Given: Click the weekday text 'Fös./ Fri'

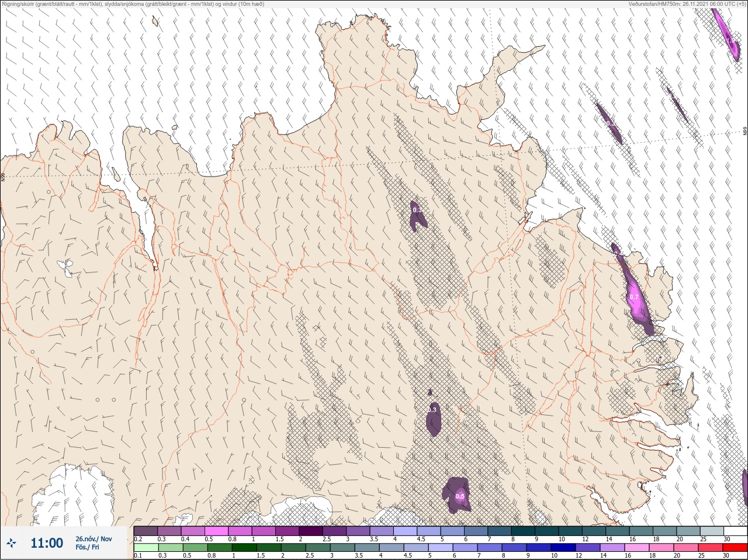Looking at the screenshot, I should click(87, 547).
